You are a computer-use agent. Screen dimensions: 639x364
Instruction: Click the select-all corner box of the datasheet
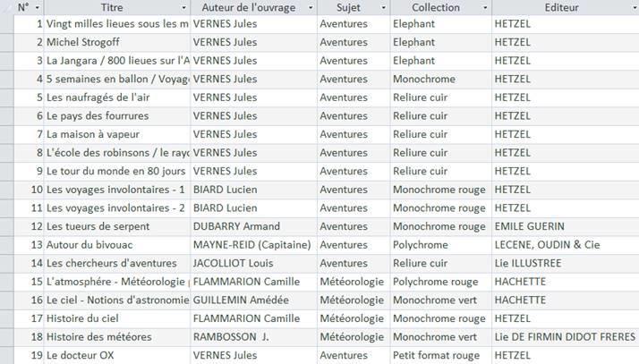pyautogui.click(x=7, y=7)
